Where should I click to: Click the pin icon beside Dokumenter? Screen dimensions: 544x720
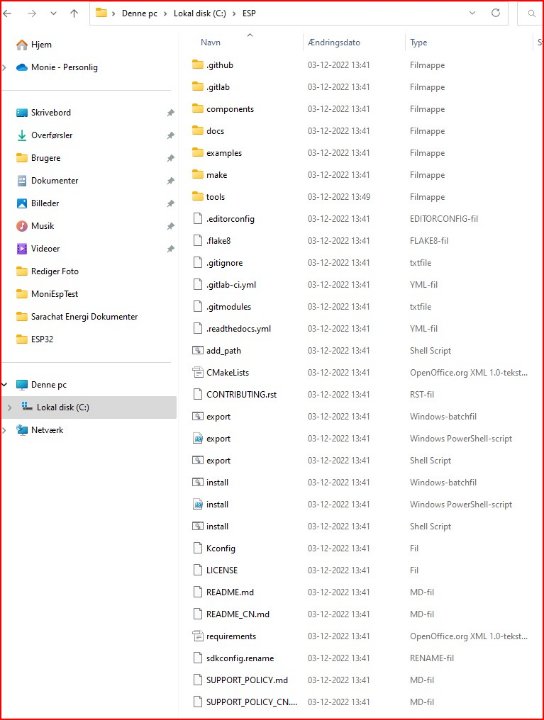(x=170, y=180)
